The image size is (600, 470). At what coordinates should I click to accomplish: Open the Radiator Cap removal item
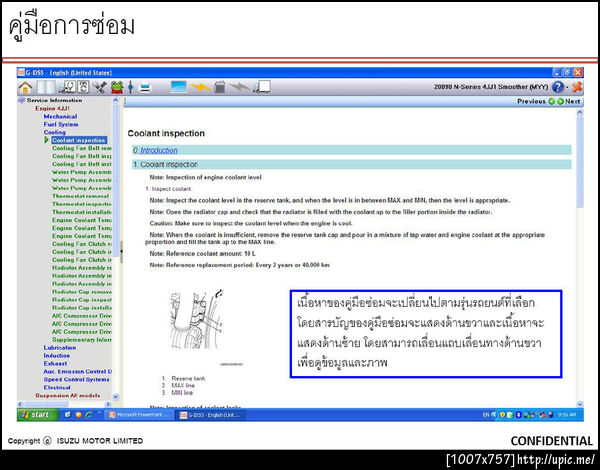pyautogui.click(x=82, y=292)
